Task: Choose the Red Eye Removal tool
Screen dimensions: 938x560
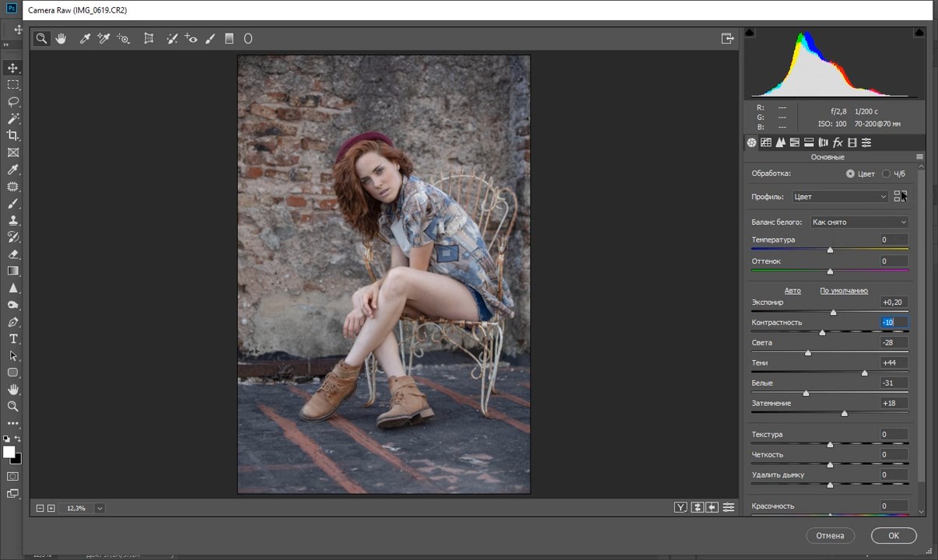Action: click(191, 38)
